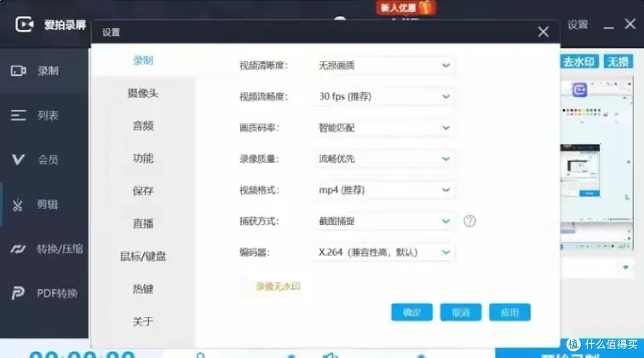Viewport: 644px width, 358px height.
Task: Confirm settings with the 确定 button
Action: 411,313
